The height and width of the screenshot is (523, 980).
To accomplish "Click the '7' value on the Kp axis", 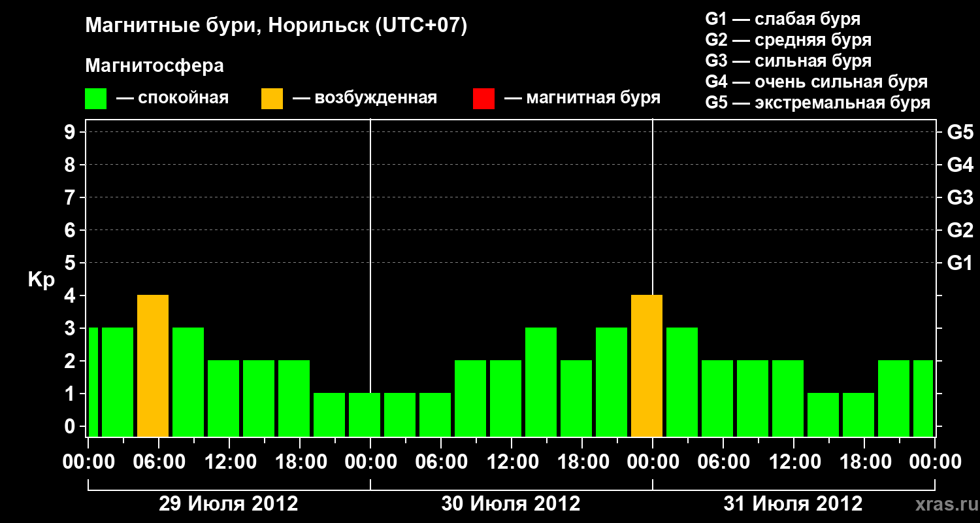I will [71, 197].
